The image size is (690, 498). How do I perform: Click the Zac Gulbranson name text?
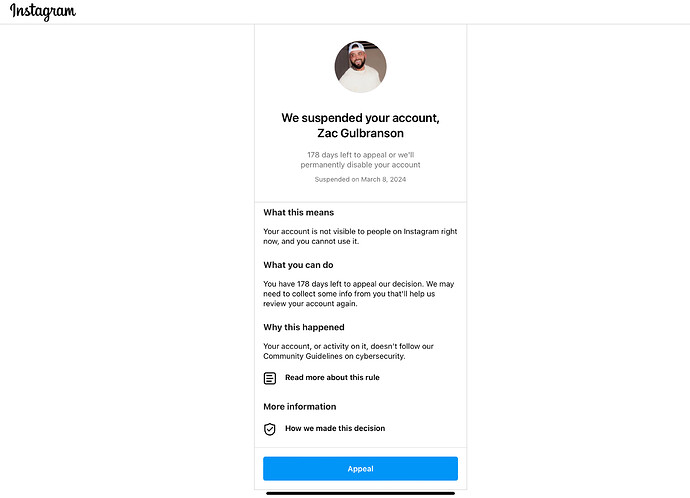tap(360, 133)
